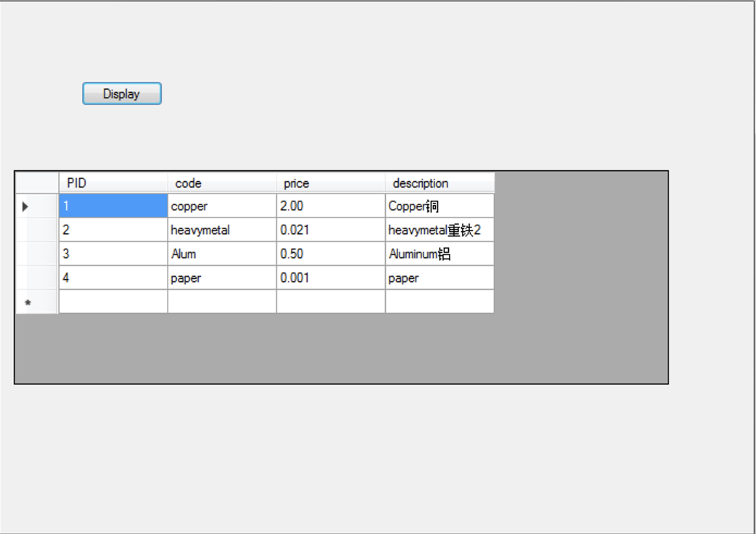The height and width of the screenshot is (534, 756).
Task: Click the description column header
Action: pyautogui.click(x=438, y=183)
